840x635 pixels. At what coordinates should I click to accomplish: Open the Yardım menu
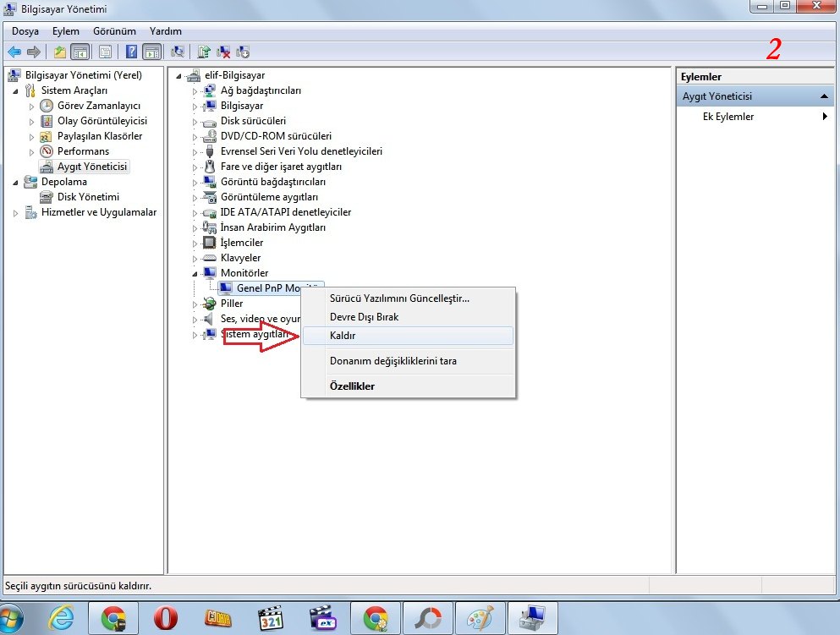coord(166,31)
